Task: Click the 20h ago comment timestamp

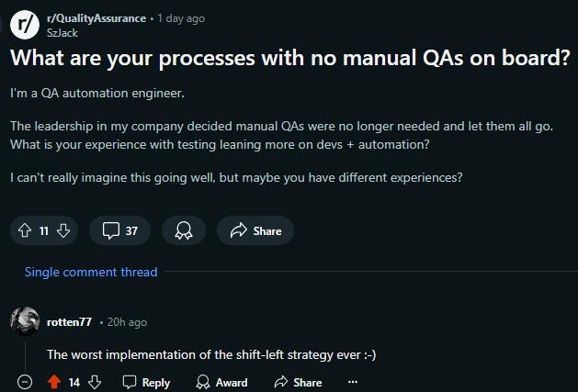Action: pyautogui.click(x=127, y=322)
